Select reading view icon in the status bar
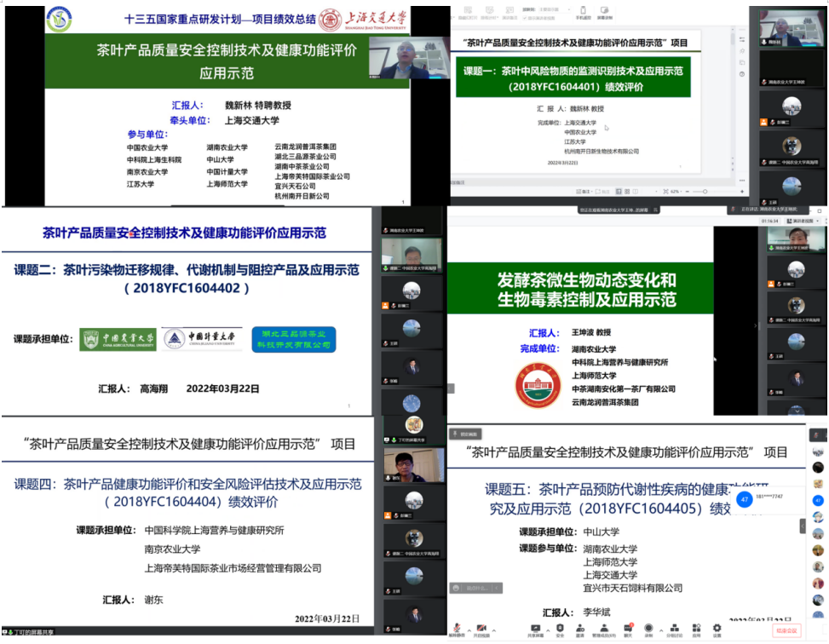 coord(636,192)
